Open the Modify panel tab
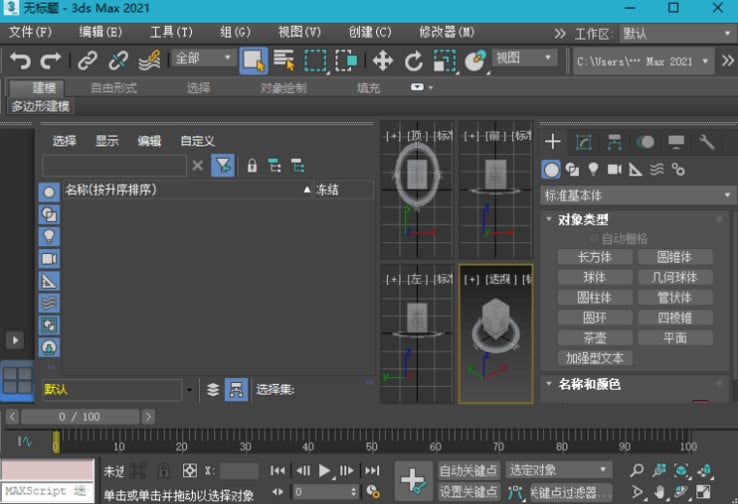Image resolution: width=738 pixels, height=504 pixels. (584, 142)
